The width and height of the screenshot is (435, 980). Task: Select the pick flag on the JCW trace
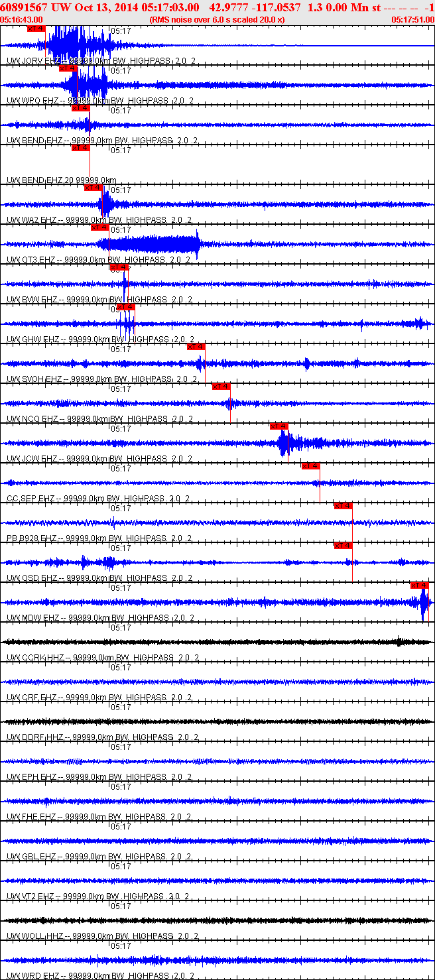click(x=279, y=426)
